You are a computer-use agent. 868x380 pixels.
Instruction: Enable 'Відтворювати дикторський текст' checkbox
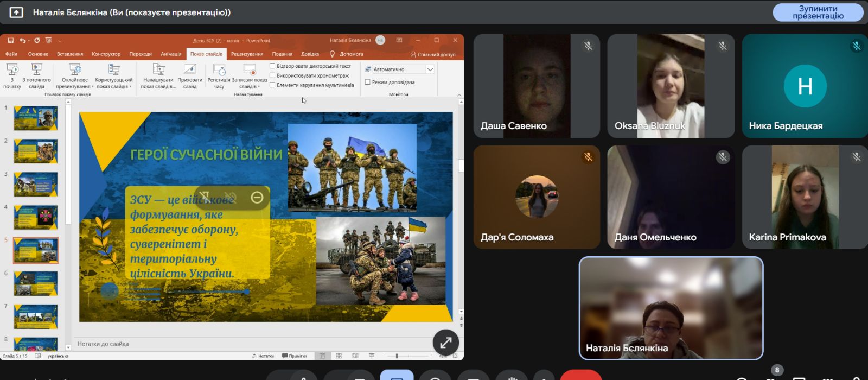(272, 66)
